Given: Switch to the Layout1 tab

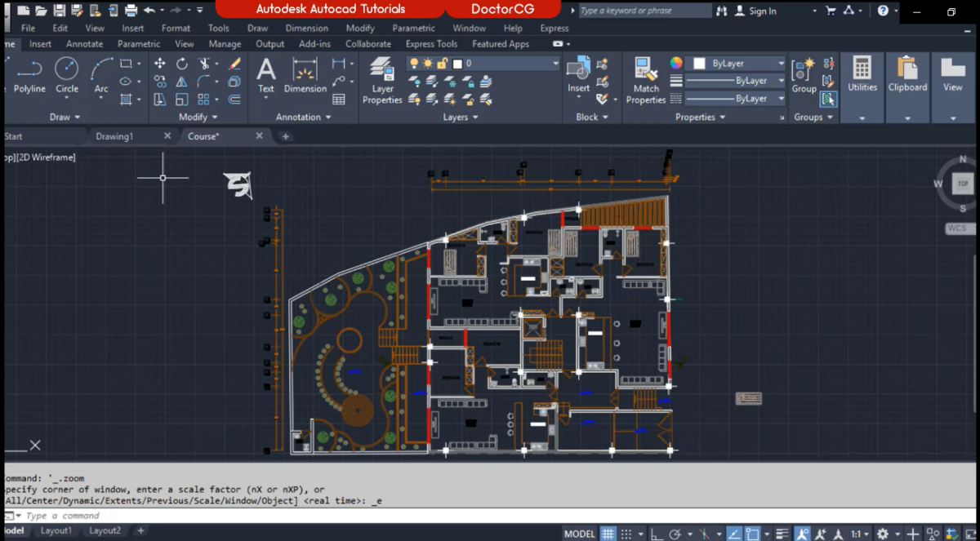Looking at the screenshot, I should click(x=56, y=531).
